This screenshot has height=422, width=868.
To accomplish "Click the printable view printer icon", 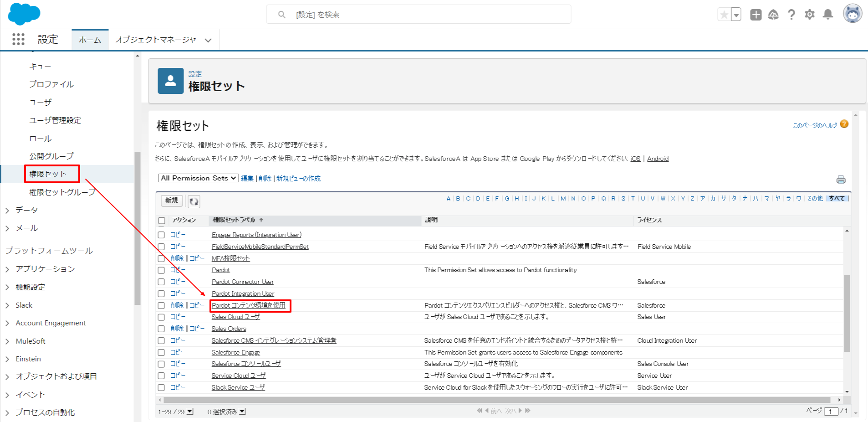I will pyautogui.click(x=841, y=180).
